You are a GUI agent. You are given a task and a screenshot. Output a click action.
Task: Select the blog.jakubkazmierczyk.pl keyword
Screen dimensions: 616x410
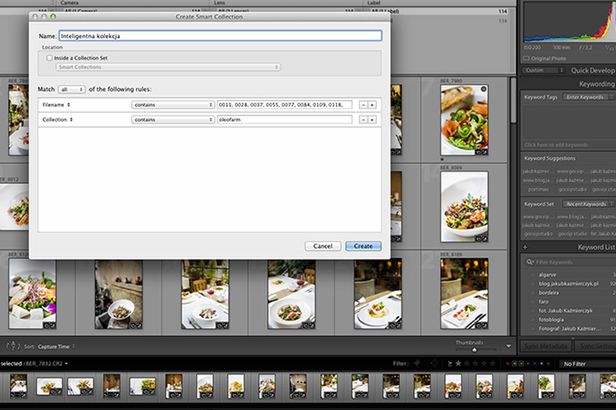(568, 284)
